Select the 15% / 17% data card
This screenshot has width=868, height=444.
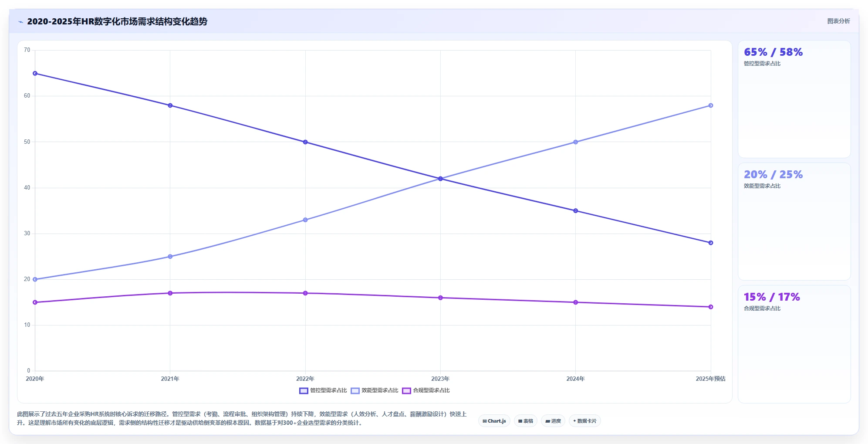(x=794, y=344)
